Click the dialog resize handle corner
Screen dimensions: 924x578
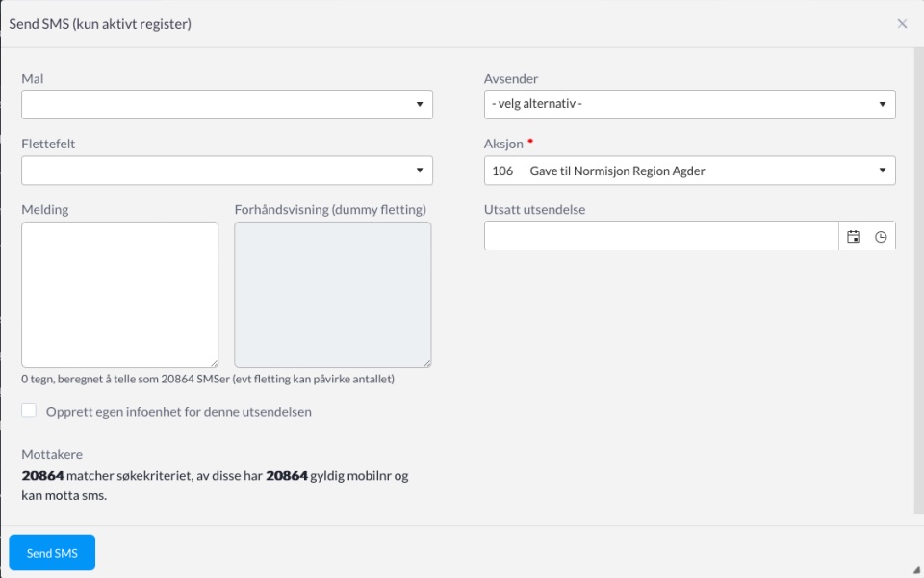917,570
